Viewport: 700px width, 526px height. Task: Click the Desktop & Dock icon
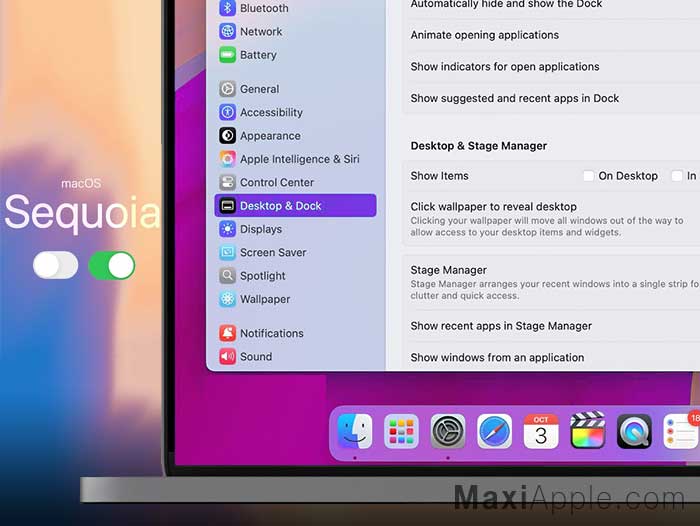point(227,205)
